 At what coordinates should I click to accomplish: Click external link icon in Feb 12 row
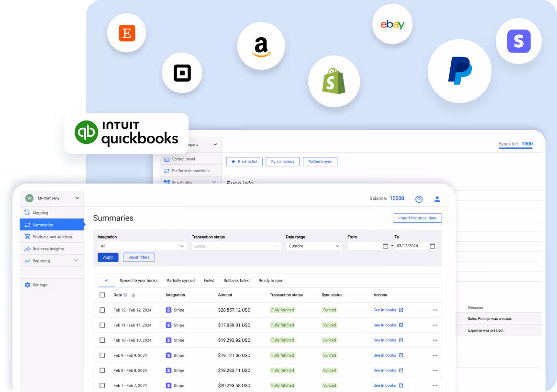click(x=401, y=310)
